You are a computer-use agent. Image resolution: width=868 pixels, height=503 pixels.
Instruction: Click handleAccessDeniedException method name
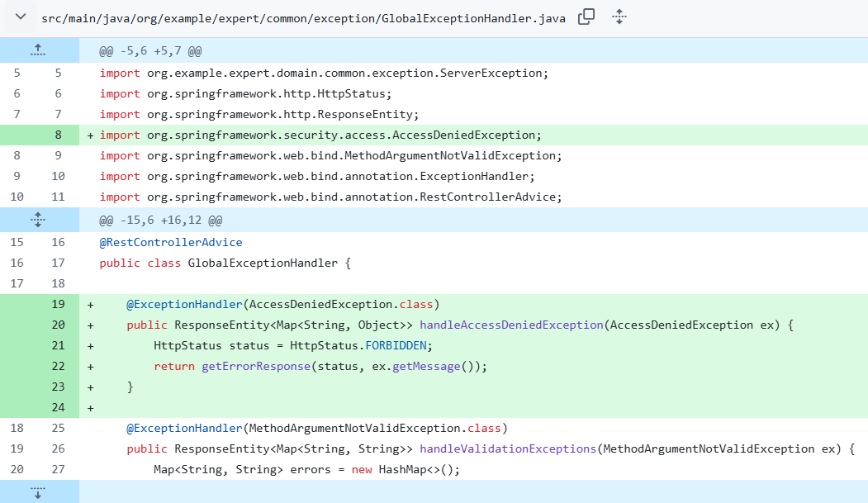(511, 325)
